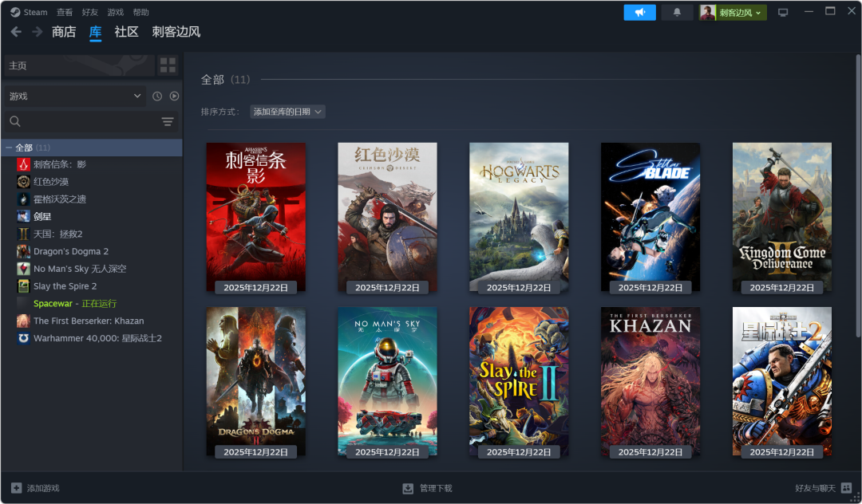Open the Kingdom Come Deliverance II cover
Image resolution: width=862 pixels, height=504 pixels.
[x=781, y=217]
